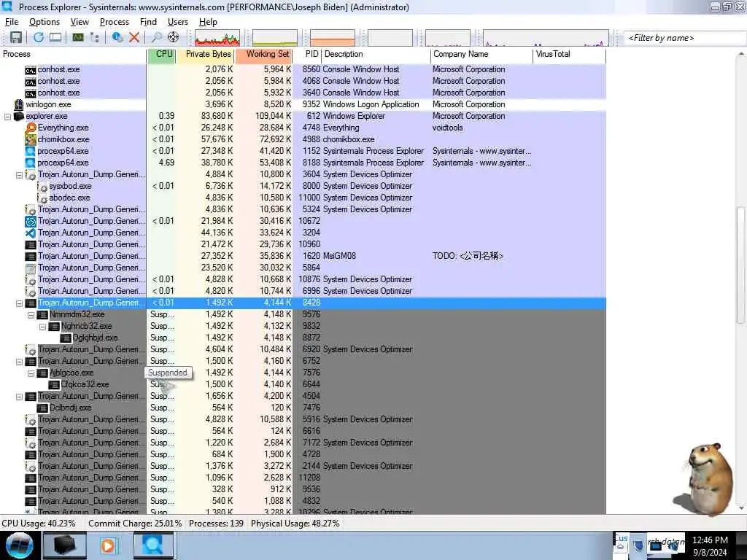Screen dimensions: 747x560
Task: Toggle the process tree view icon
Action: point(94,37)
